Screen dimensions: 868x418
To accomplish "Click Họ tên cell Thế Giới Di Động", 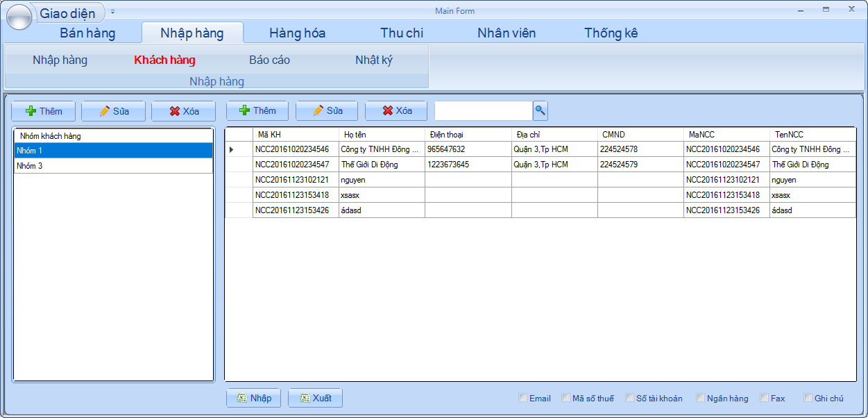I will [382, 165].
